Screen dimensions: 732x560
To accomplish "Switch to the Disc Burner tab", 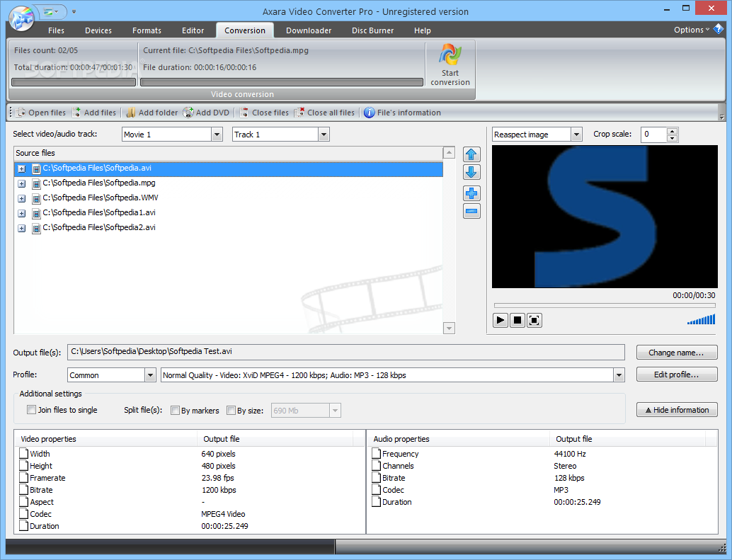I will coord(372,30).
